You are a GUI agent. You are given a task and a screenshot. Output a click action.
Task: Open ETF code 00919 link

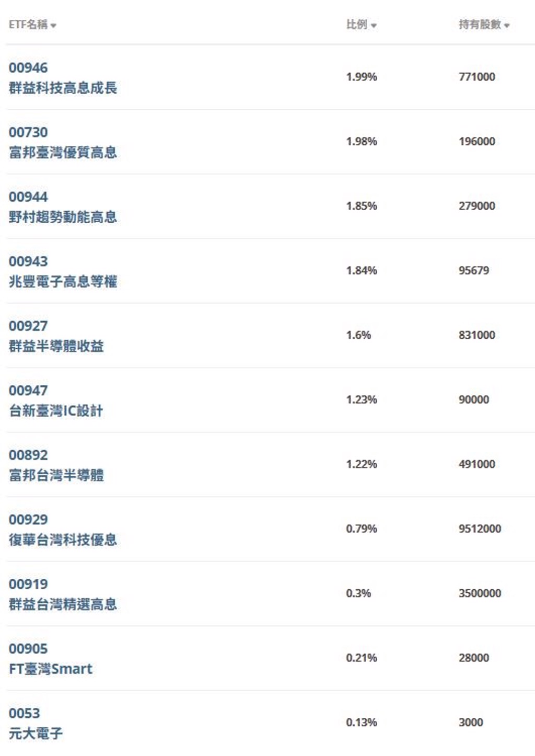[28, 585]
